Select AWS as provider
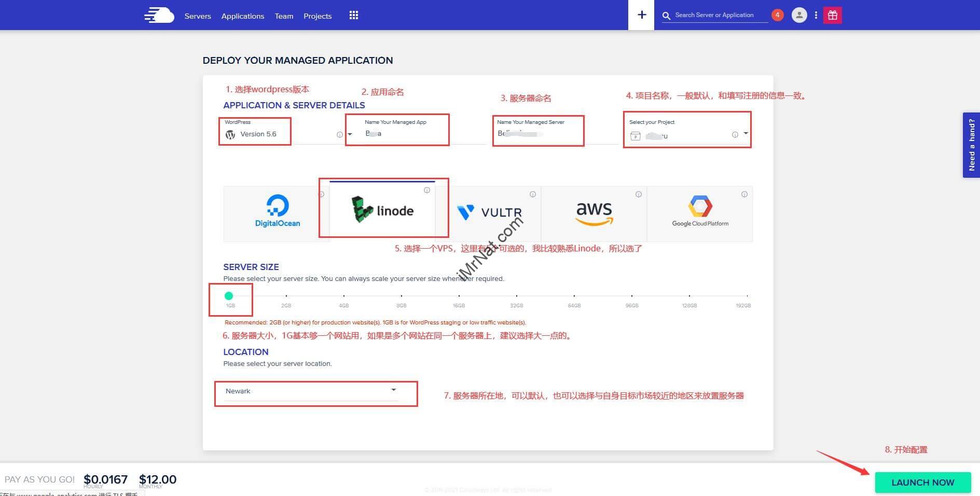The height and width of the screenshot is (496, 980). pyautogui.click(x=594, y=214)
